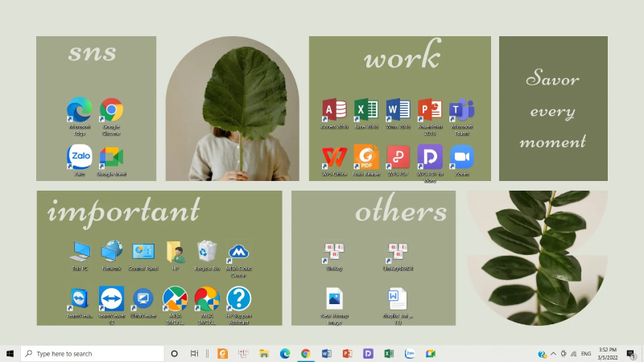Open the Windows Start menu

(10, 353)
